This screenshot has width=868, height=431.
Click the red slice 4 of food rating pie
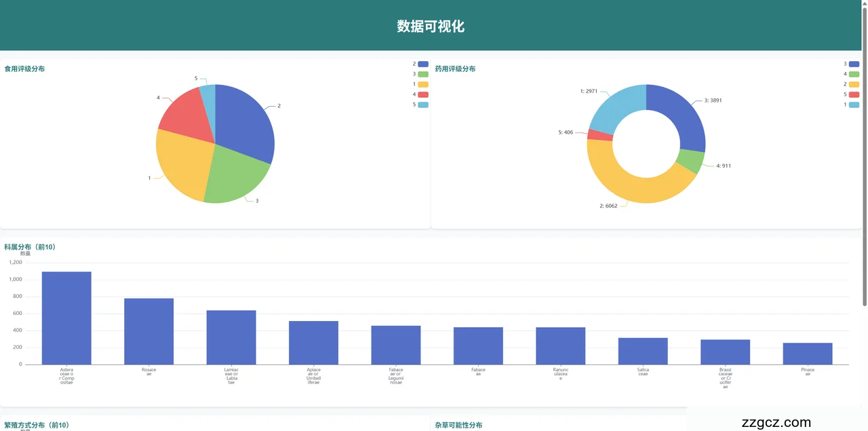tap(183, 112)
